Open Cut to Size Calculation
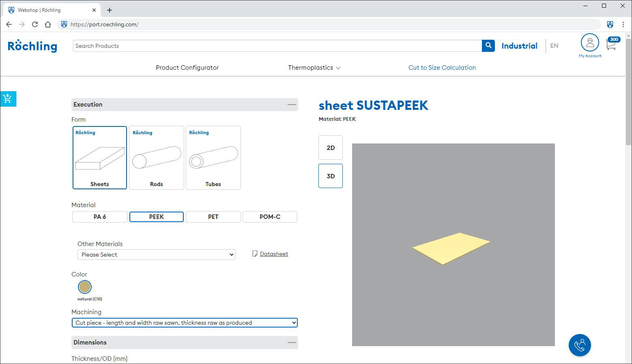Screen dimensions: 632x364 [442, 68]
